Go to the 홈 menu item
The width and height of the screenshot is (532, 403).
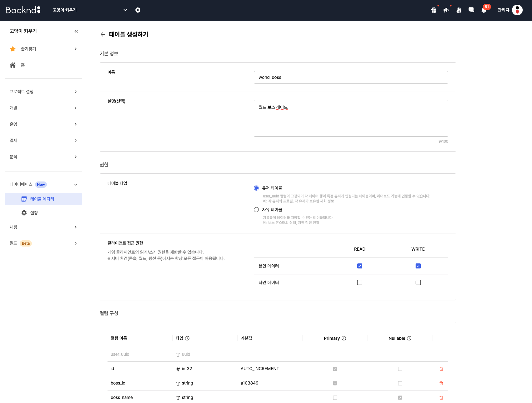tap(23, 65)
